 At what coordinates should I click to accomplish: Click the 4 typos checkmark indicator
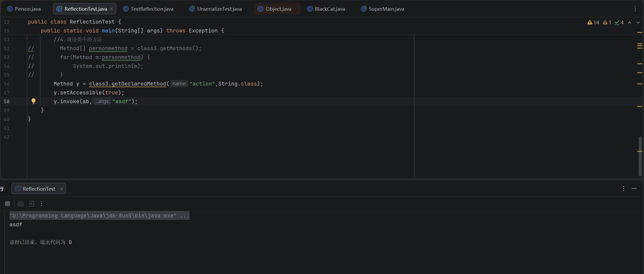point(619,23)
